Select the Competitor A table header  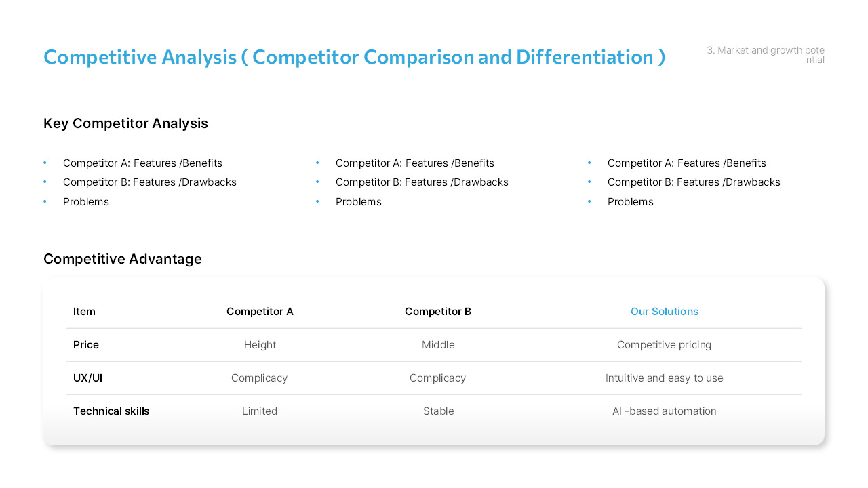pos(260,312)
